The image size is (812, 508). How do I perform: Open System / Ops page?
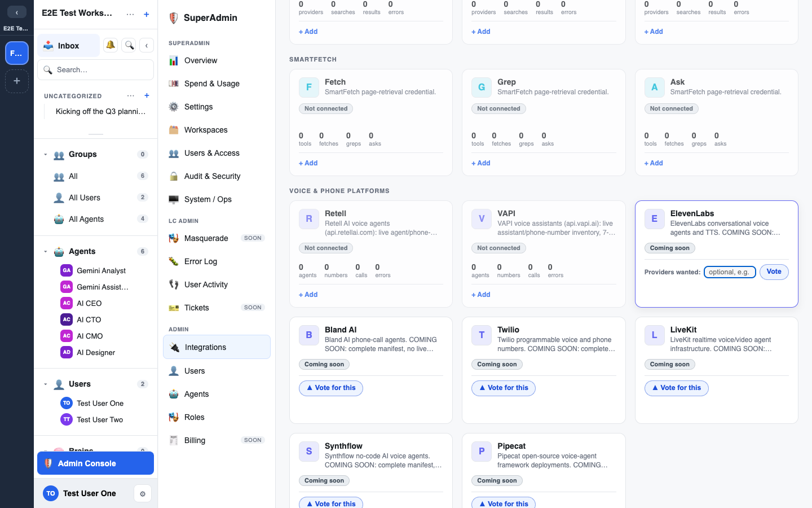pos(217,199)
